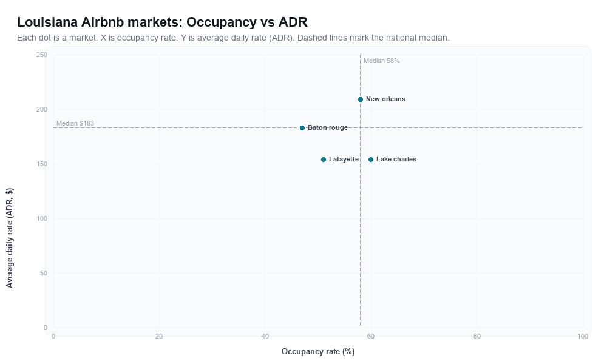Click the Lafayette data point
Screen dimensions: 607x364
tap(324, 160)
